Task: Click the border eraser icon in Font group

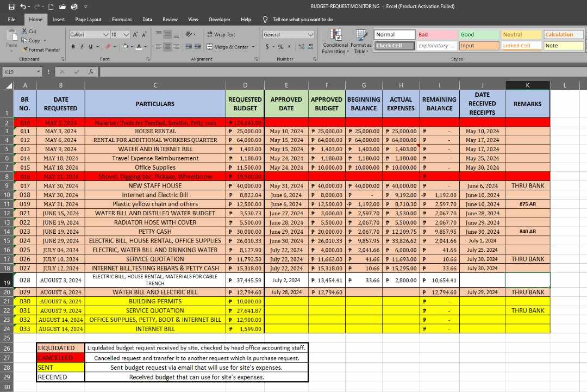Action: coord(108,47)
